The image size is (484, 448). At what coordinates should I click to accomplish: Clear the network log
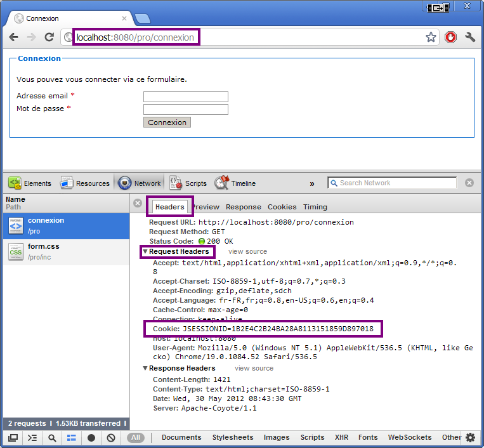pyautogui.click(x=111, y=438)
